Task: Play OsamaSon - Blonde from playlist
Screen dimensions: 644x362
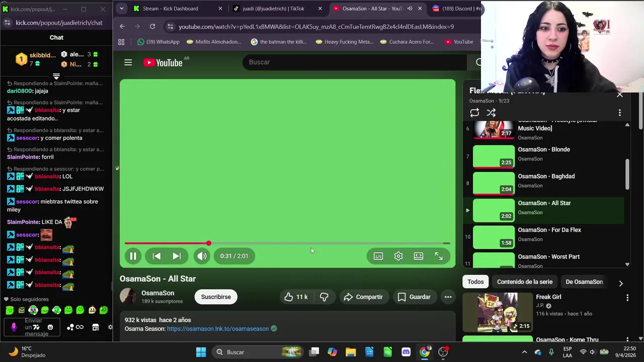Action: click(x=544, y=156)
